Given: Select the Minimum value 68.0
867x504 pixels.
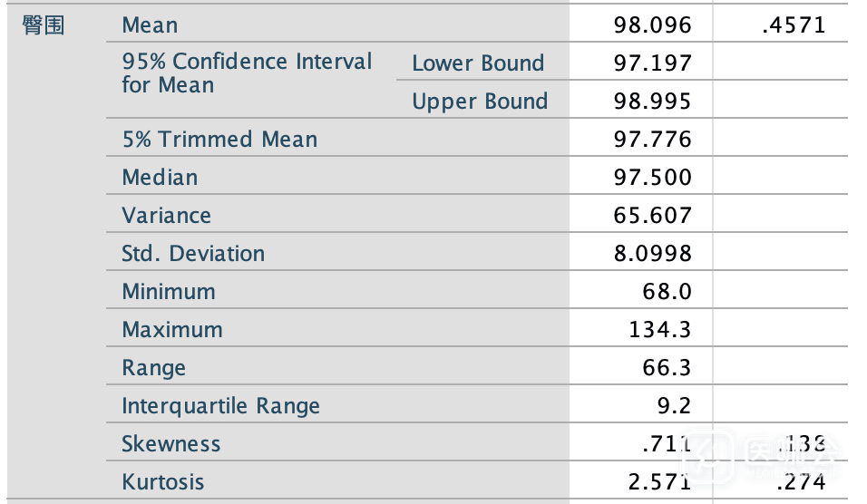Looking at the screenshot, I should click(x=667, y=292).
